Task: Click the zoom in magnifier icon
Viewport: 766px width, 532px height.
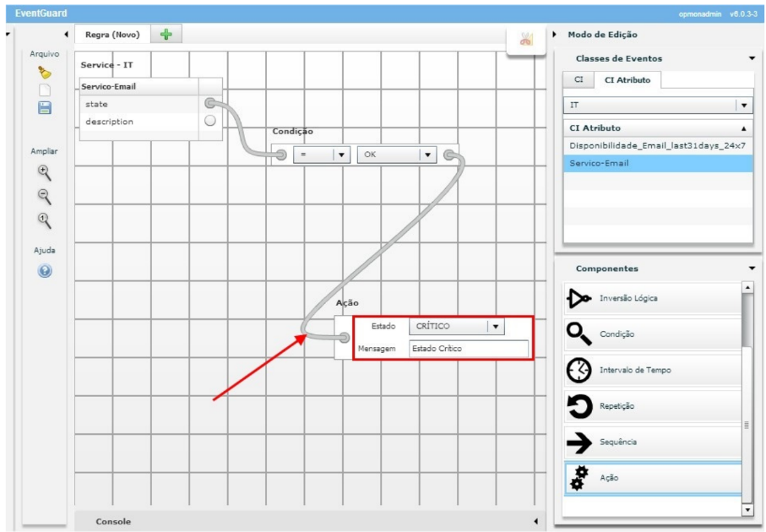Action: (x=45, y=172)
